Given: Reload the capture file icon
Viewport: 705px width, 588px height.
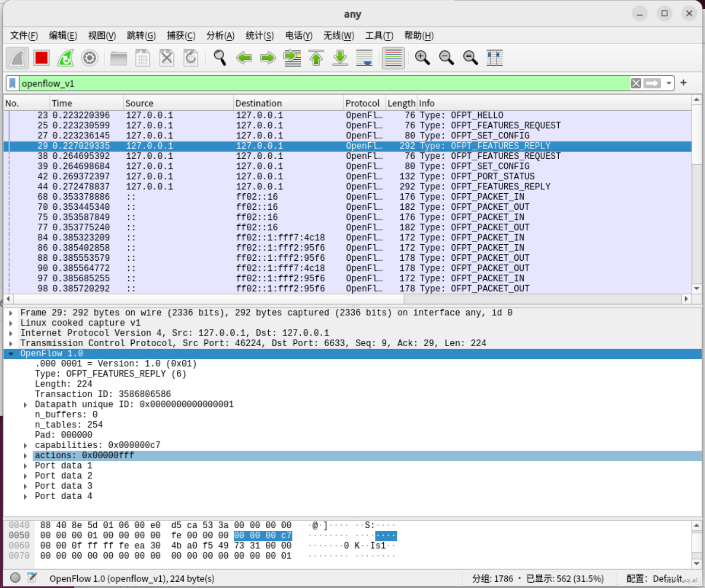Looking at the screenshot, I should click(x=191, y=58).
